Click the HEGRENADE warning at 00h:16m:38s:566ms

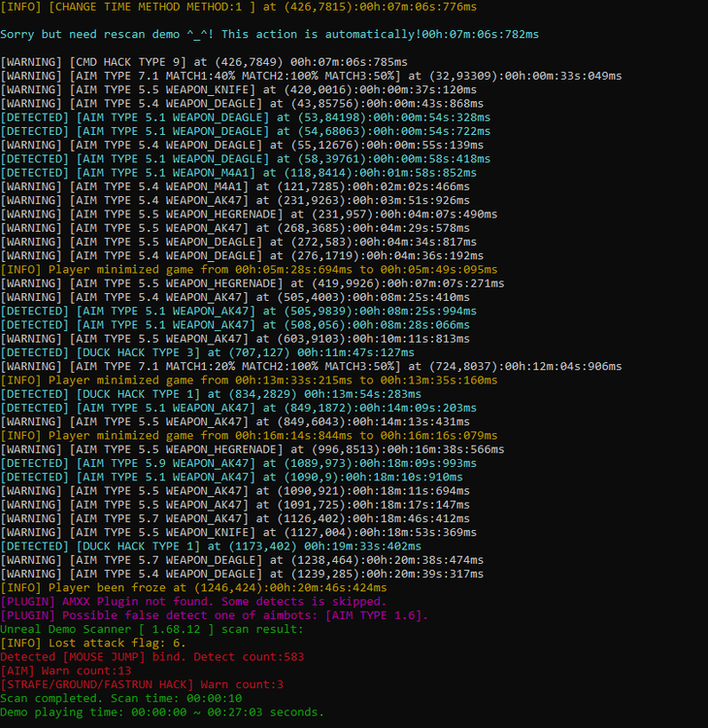click(x=253, y=449)
